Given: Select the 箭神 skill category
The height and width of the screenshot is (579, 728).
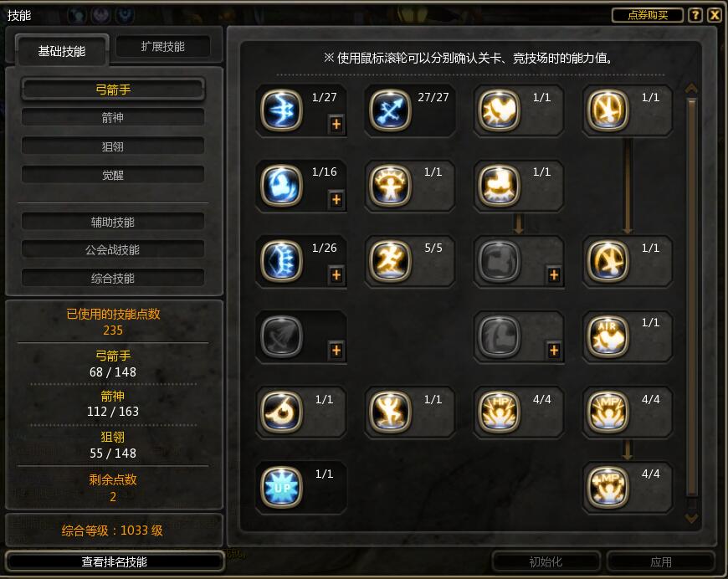Looking at the screenshot, I should point(112,117).
